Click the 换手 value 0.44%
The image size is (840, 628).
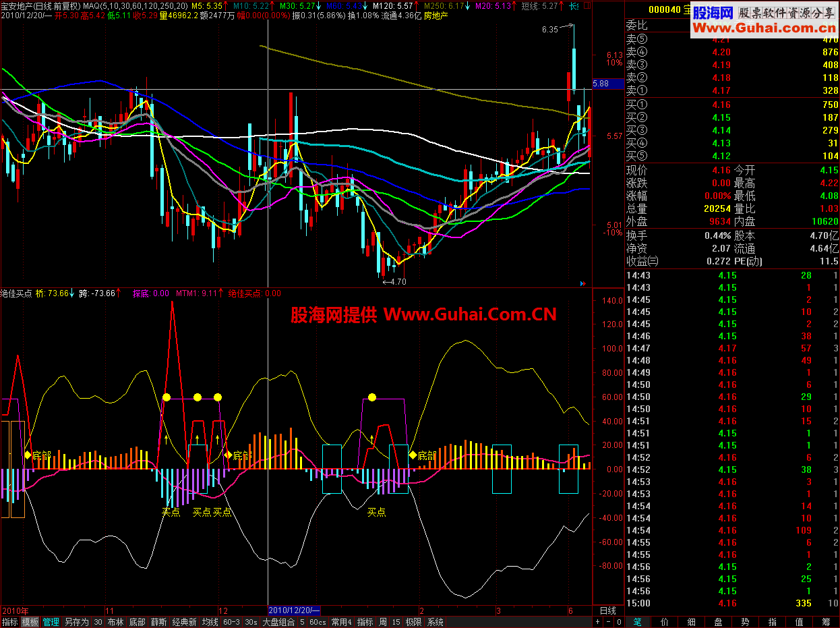coord(717,235)
